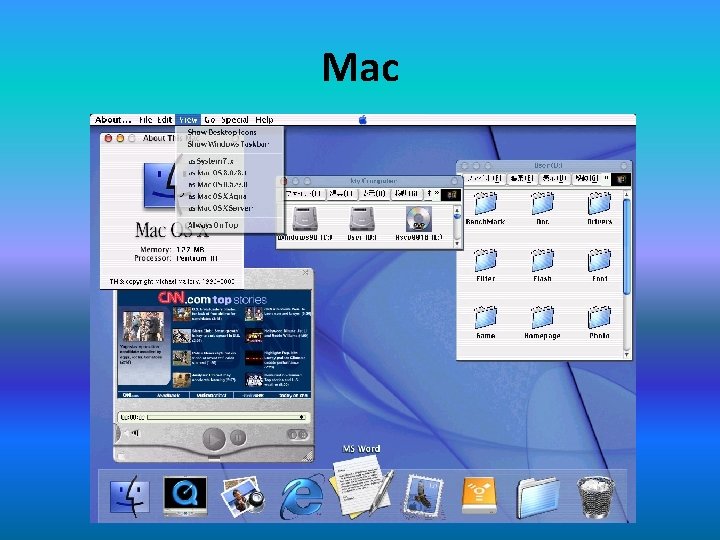This screenshot has height=540, width=720.
Task: Click scroll down arrow in User (D:) window
Action: click(x=627, y=355)
